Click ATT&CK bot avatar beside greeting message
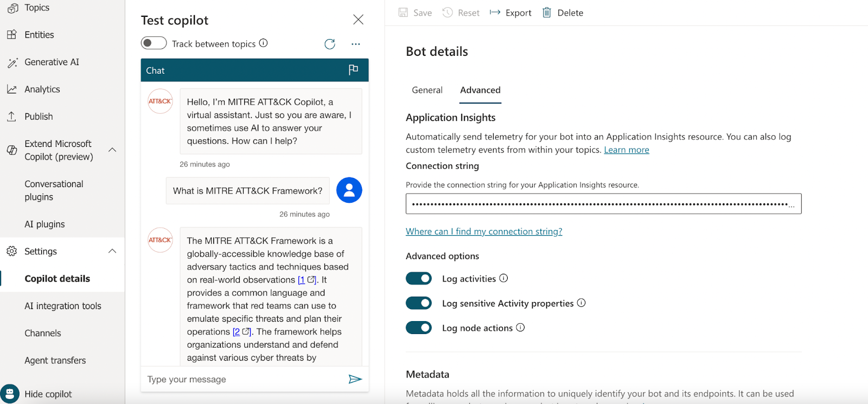Image resolution: width=868 pixels, height=404 pixels. coord(161,101)
